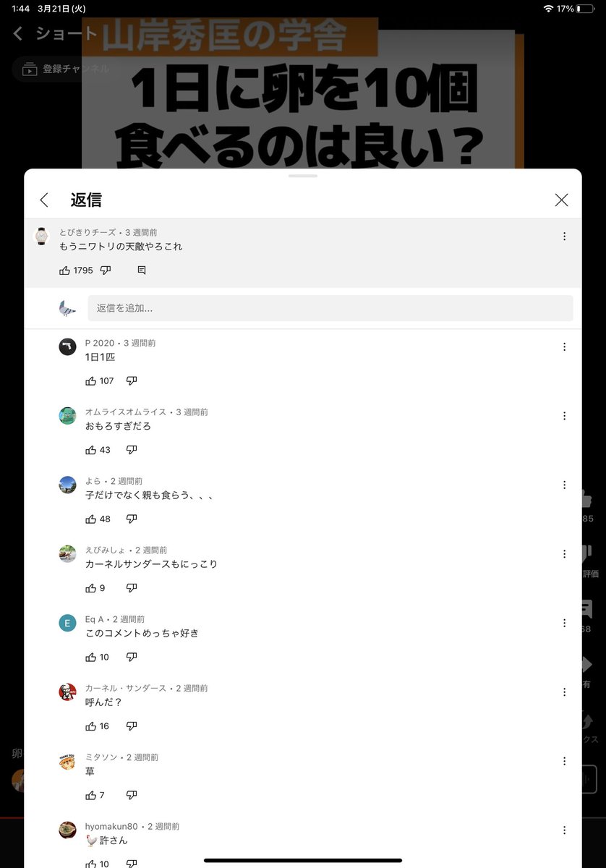Go back from the 返信 panel
This screenshot has width=606, height=868.
(44, 200)
